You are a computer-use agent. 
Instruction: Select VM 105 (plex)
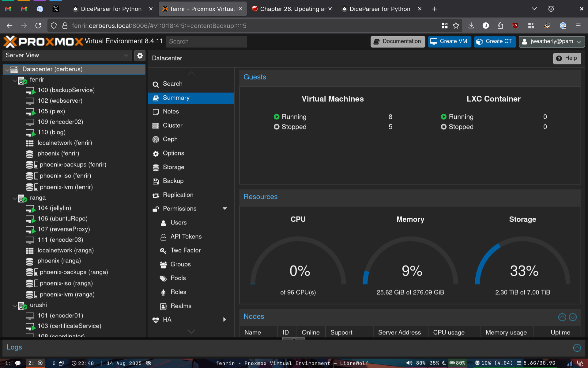(x=51, y=111)
